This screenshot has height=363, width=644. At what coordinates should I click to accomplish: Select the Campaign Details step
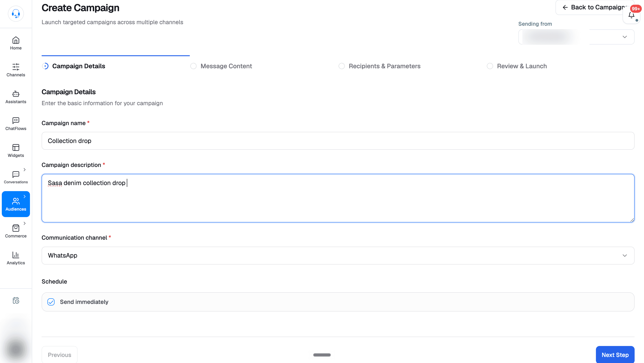point(78,66)
